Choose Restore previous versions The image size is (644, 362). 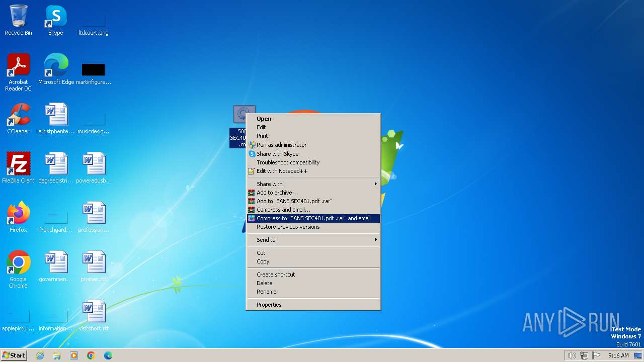(x=313, y=227)
